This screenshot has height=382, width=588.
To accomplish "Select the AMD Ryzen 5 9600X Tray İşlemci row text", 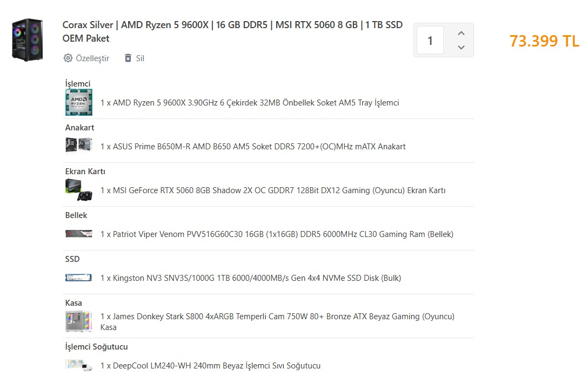I will pos(249,103).
